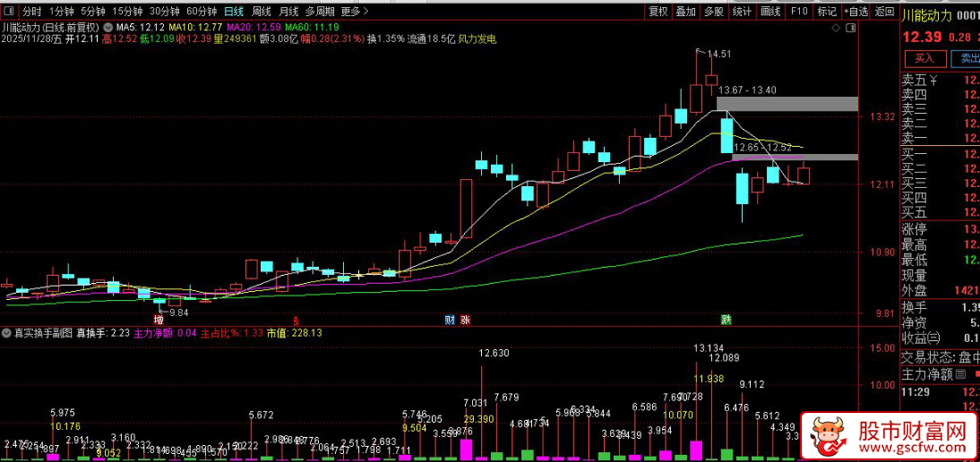Click the 返回 back button
This screenshot has height=462, width=980.
click(x=885, y=12)
